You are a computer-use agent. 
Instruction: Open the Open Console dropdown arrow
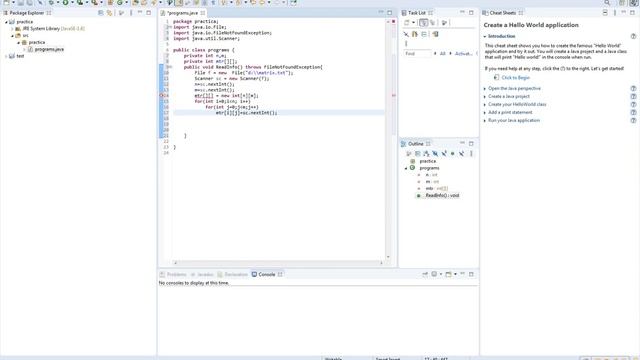tap(455, 274)
